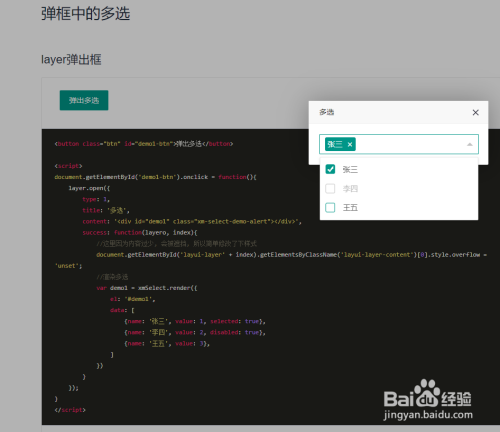This screenshot has width=500, height=432.
Task: Click the success: function(layero, index) line
Action: point(140,232)
